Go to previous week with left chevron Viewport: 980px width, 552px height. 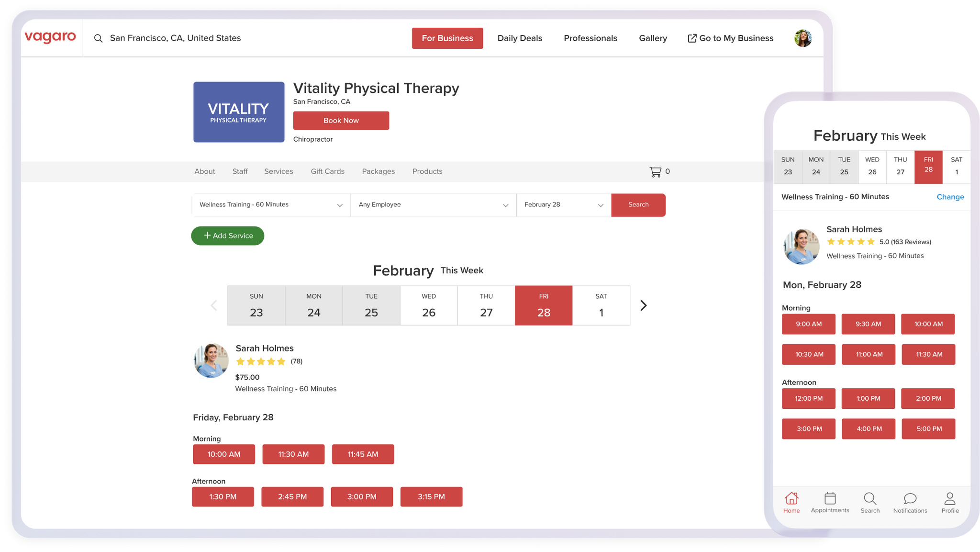point(214,305)
